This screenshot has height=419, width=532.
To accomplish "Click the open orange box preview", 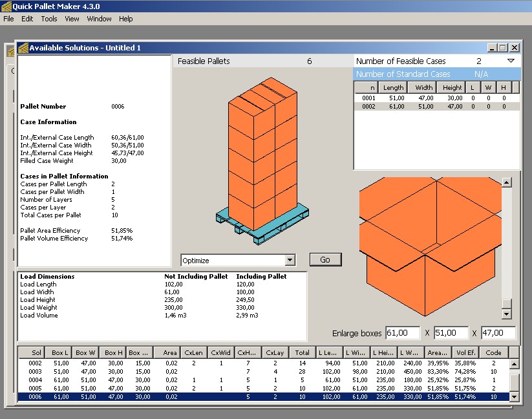I will coord(431,246).
